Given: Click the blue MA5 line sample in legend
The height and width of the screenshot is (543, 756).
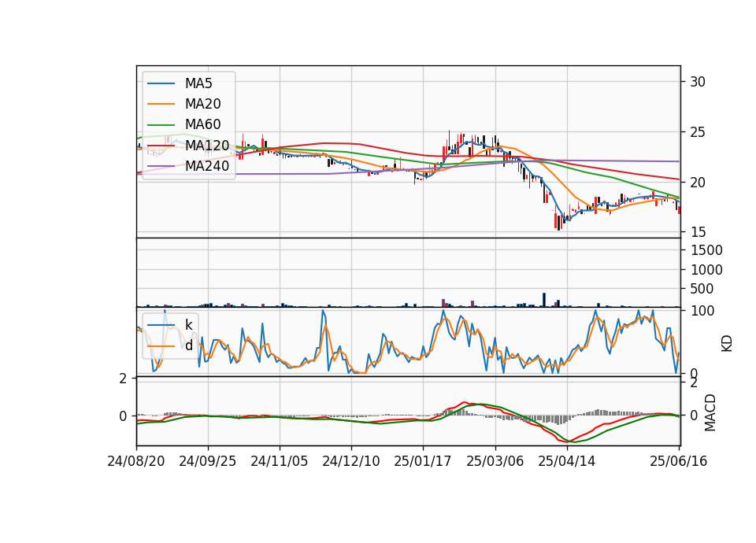Looking at the screenshot, I should click(x=161, y=83).
